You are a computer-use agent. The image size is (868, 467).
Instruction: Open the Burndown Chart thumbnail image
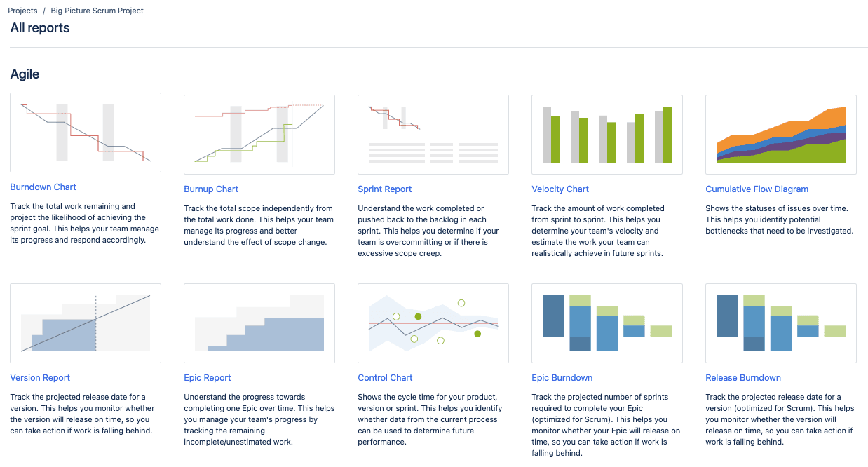(x=85, y=132)
